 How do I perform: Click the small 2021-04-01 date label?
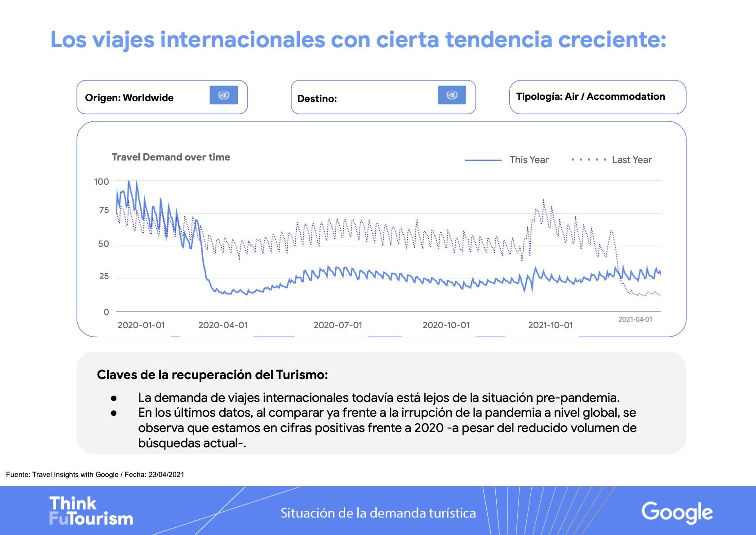635,319
